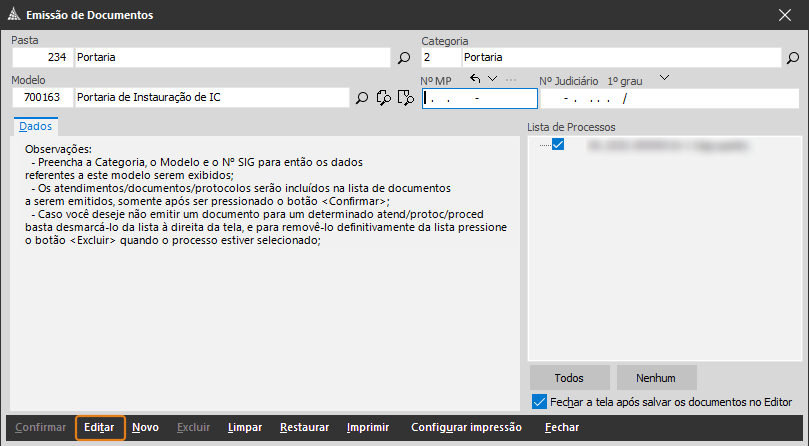Open the 1º grau dropdown
The width and height of the screenshot is (809, 446).
point(665,78)
